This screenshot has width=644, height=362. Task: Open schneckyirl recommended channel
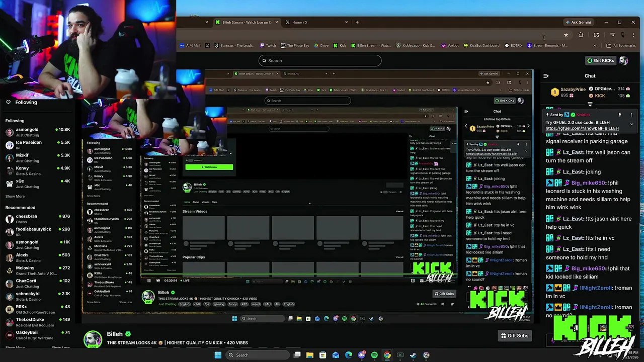(37, 296)
